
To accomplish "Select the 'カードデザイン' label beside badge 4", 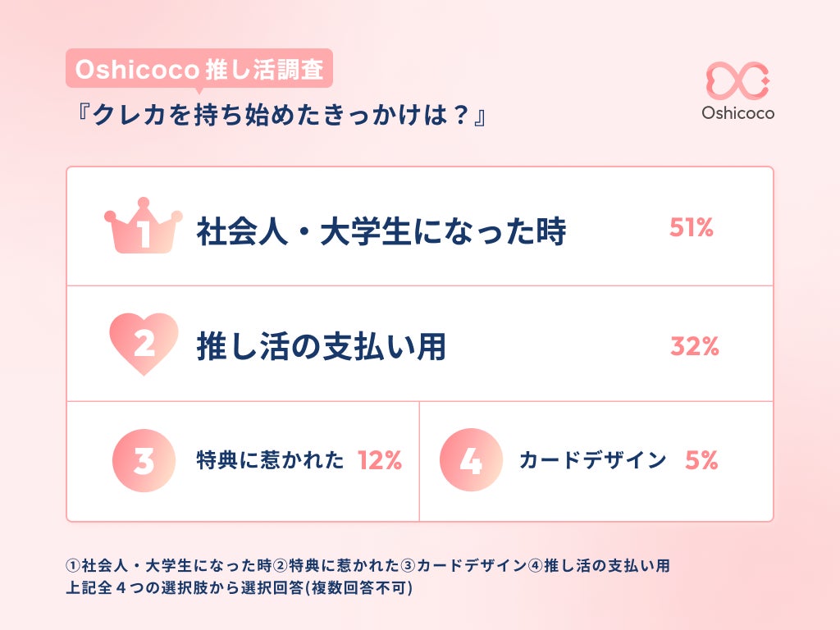I will click(592, 461).
